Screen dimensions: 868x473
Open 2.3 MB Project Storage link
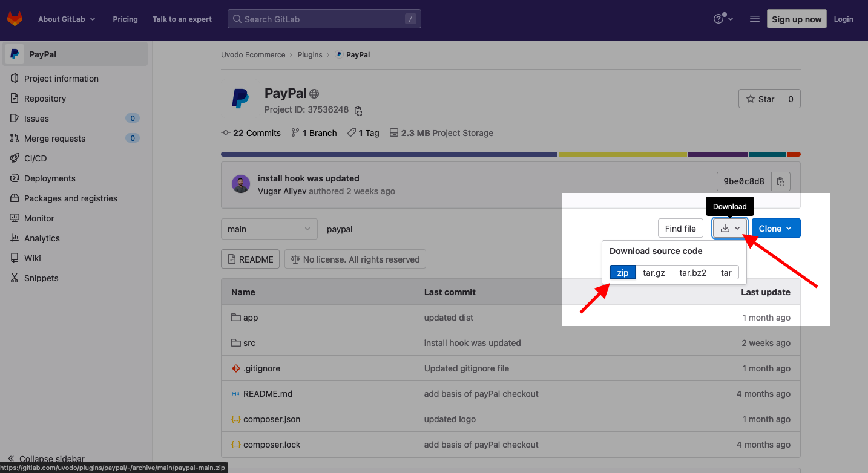pyautogui.click(x=441, y=133)
